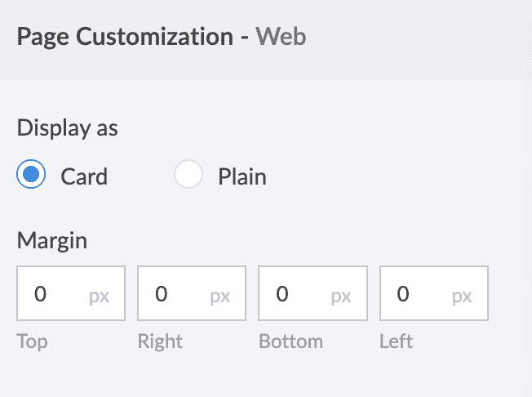Click the px unit in Bottom margin
The width and height of the screenshot is (532, 397).
(x=341, y=296)
